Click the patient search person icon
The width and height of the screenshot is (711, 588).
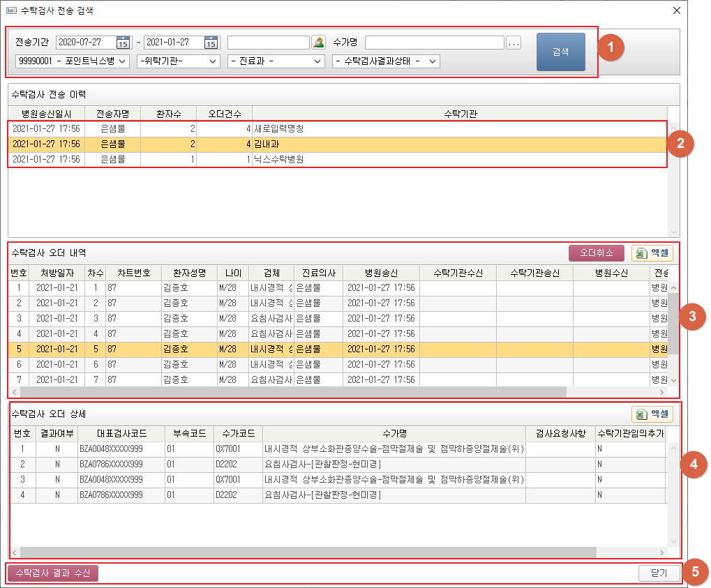(x=318, y=43)
